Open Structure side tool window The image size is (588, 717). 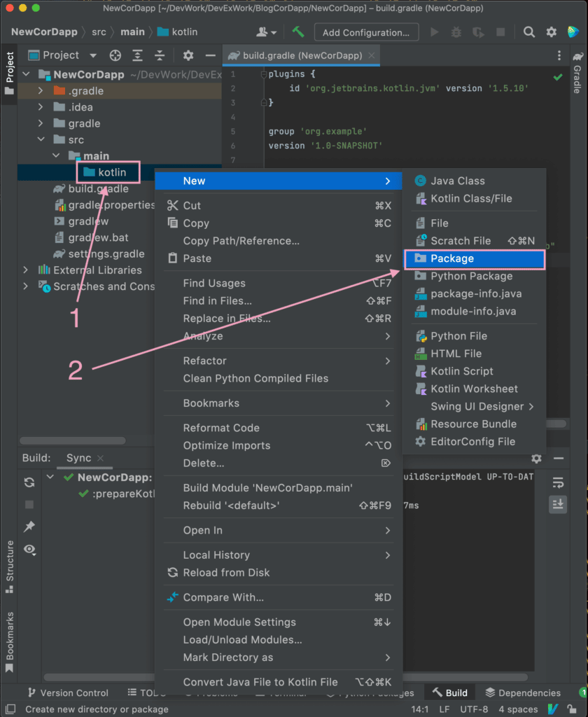coord(9,567)
